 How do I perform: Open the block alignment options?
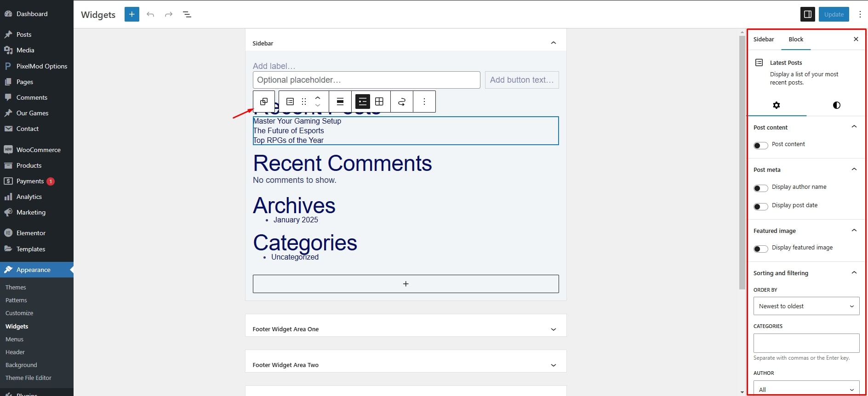[x=340, y=102]
